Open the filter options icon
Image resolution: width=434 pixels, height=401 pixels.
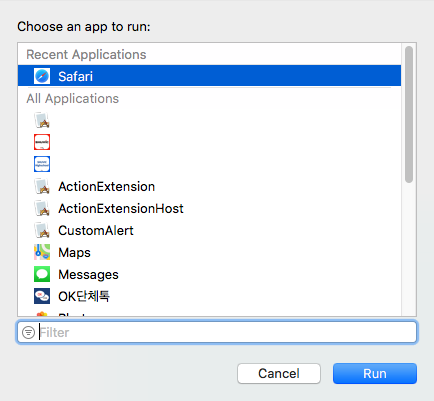click(28, 332)
